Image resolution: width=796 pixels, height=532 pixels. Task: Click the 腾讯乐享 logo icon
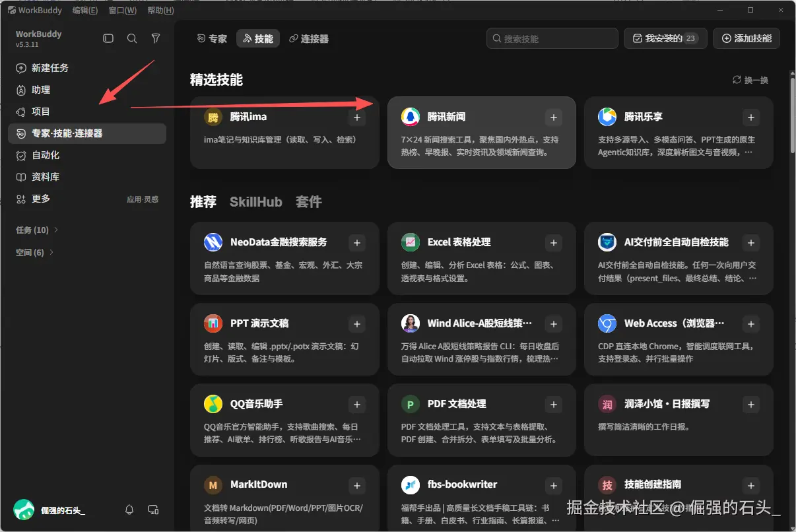point(607,117)
